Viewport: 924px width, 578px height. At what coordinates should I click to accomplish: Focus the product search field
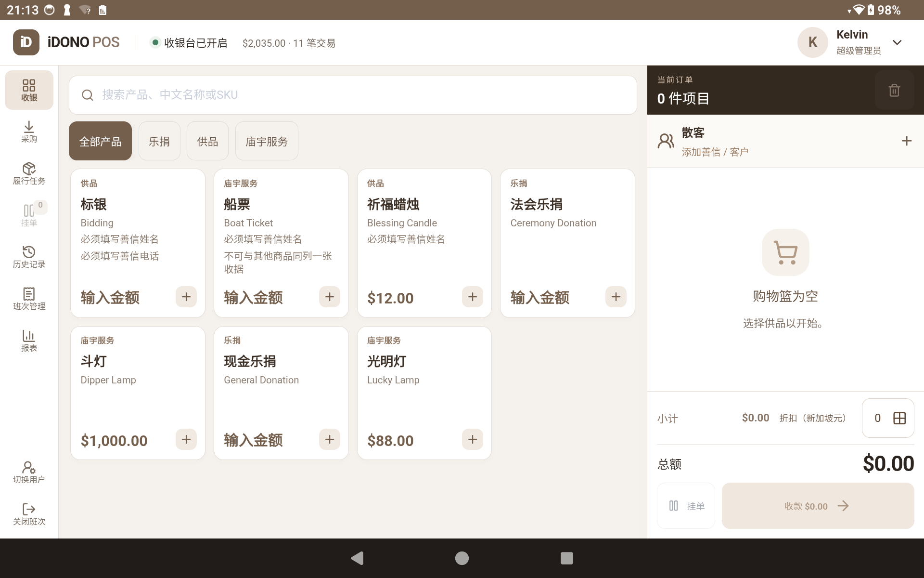[353, 95]
